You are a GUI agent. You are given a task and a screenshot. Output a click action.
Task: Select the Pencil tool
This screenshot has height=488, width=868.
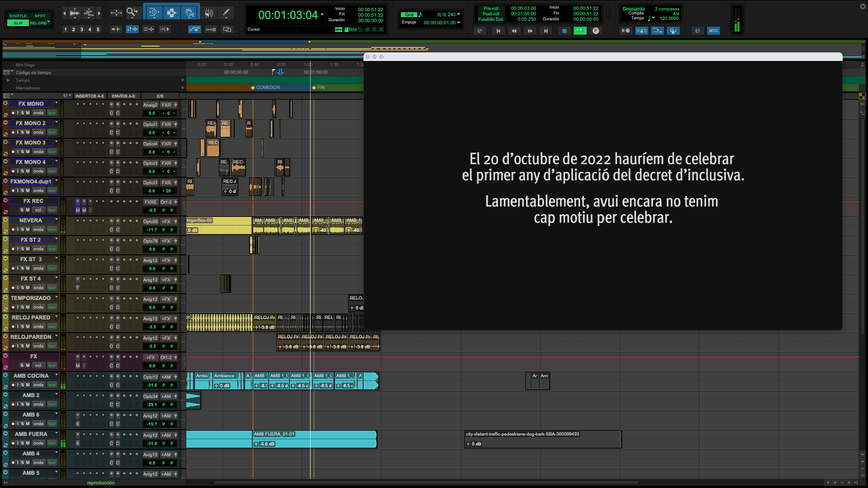tap(226, 13)
